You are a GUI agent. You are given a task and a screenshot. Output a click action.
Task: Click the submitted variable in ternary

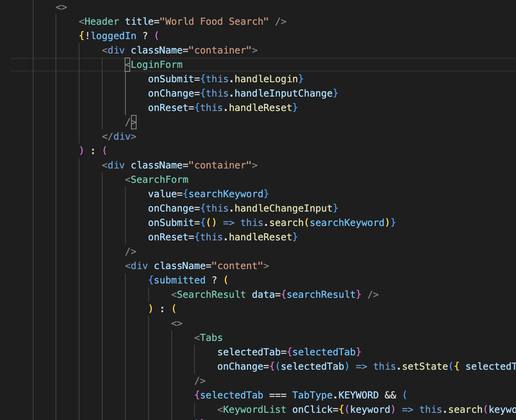tap(180, 280)
